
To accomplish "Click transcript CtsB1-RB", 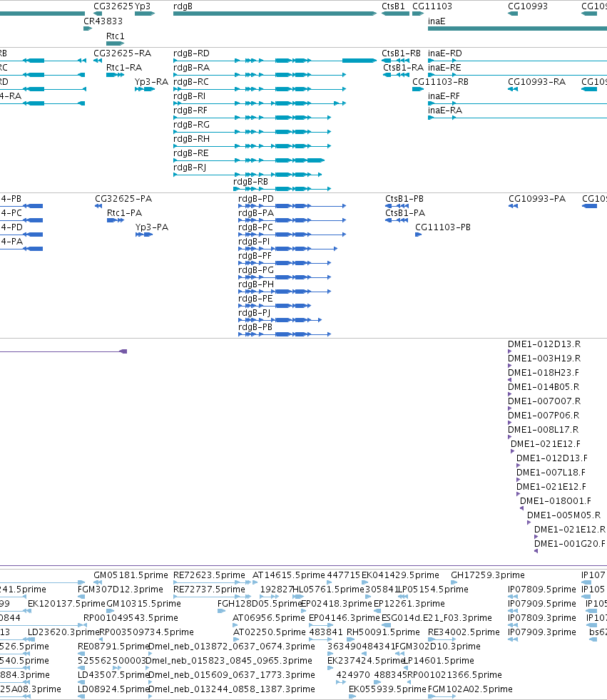I will click(x=401, y=53).
